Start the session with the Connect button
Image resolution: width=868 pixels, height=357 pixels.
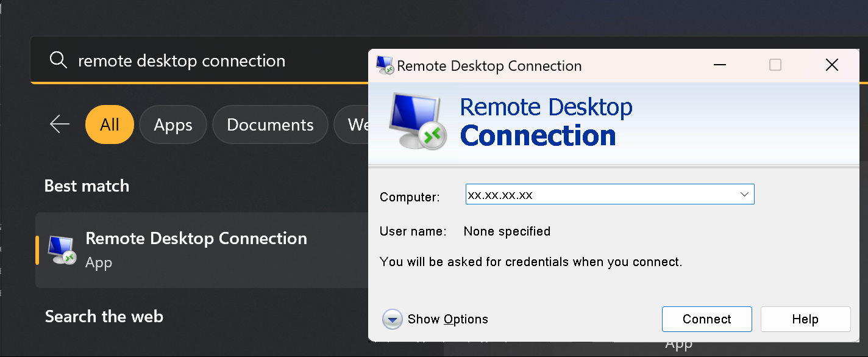(707, 319)
